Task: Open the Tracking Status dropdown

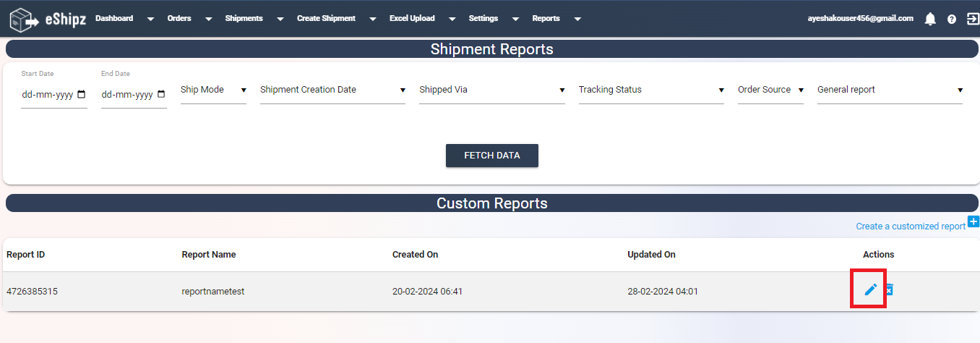Action: point(651,90)
